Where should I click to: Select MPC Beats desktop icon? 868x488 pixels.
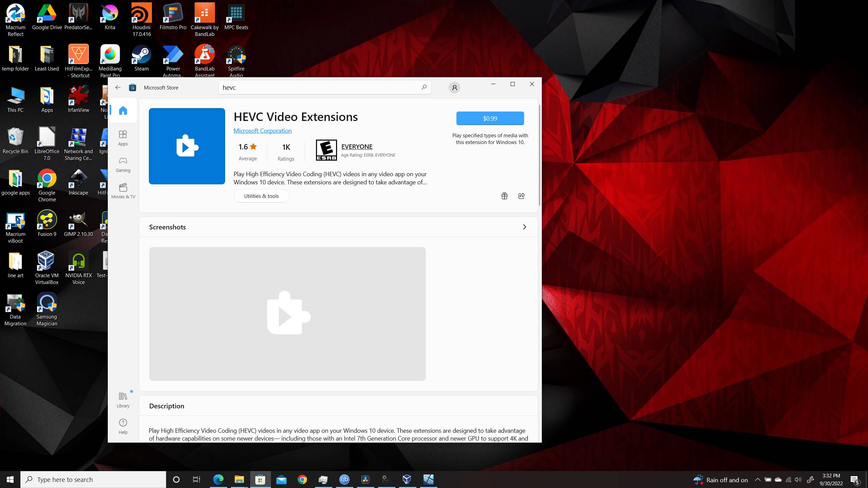coord(236,17)
